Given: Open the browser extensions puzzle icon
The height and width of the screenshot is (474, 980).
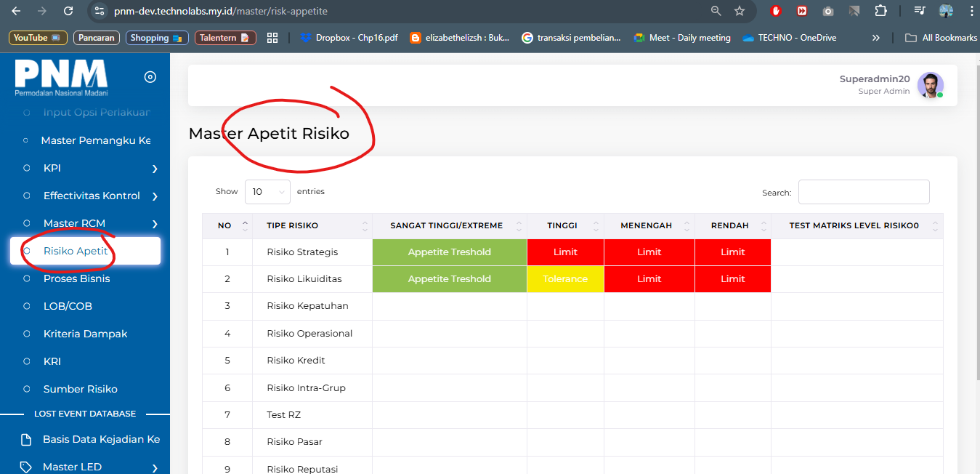Looking at the screenshot, I should [880, 11].
